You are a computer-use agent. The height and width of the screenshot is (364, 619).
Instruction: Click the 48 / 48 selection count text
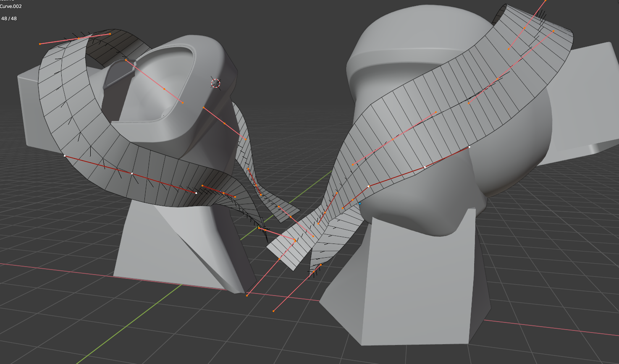point(9,18)
